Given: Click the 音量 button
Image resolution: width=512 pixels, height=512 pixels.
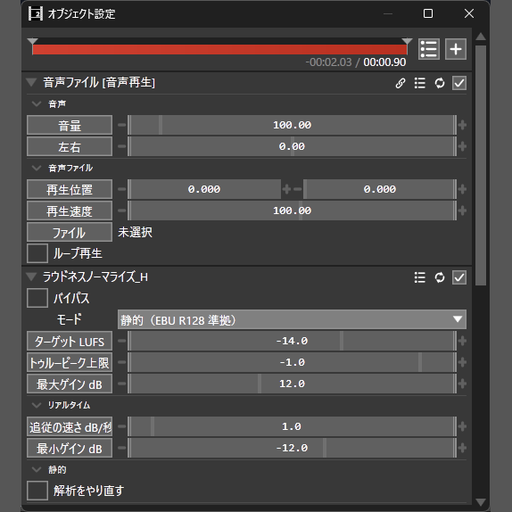Looking at the screenshot, I should click(x=69, y=125).
